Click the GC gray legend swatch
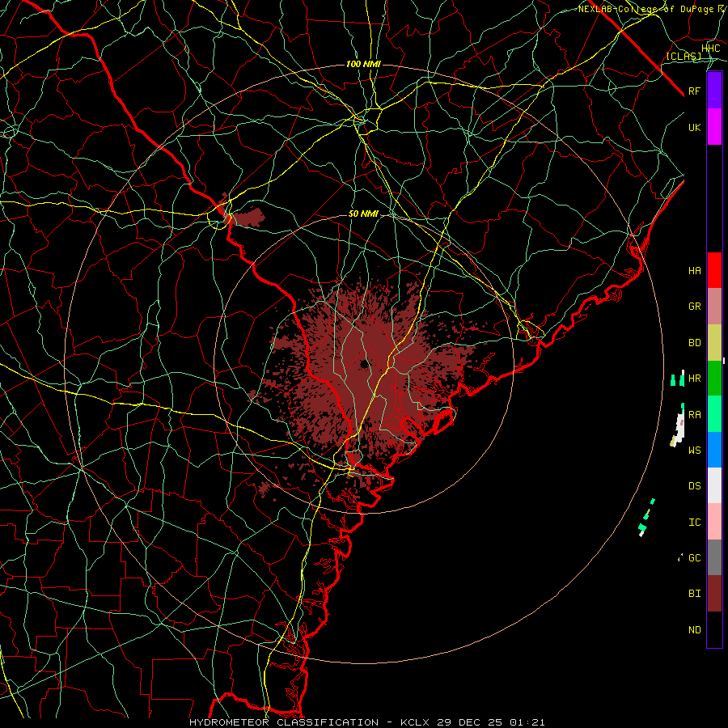 click(714, 557)
